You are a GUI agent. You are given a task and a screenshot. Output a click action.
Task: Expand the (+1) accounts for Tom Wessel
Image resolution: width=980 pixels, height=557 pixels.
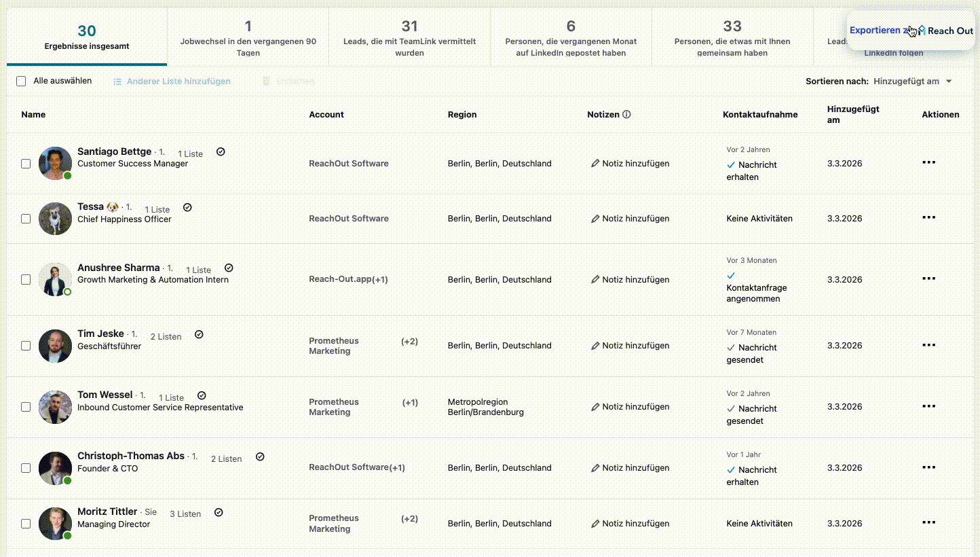(410, 402)
